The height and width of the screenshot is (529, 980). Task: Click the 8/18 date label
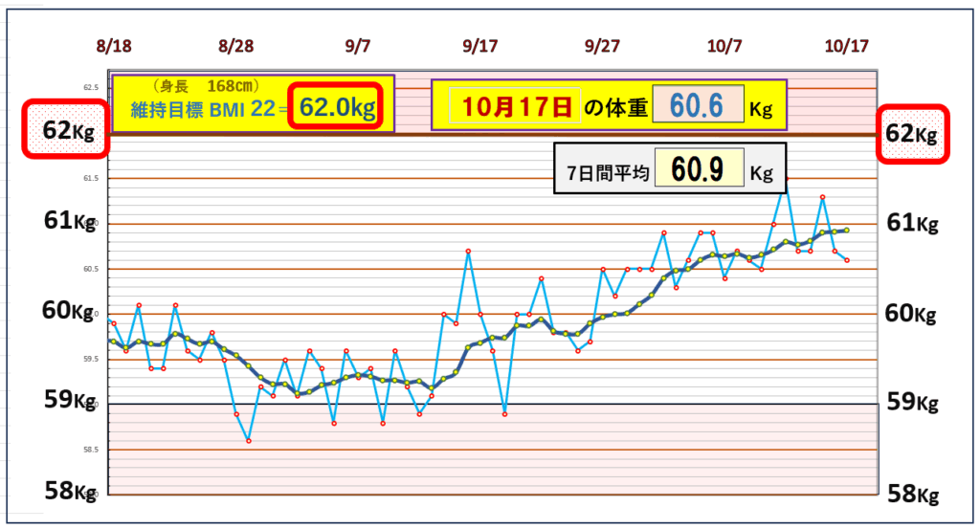coord(114,46)
